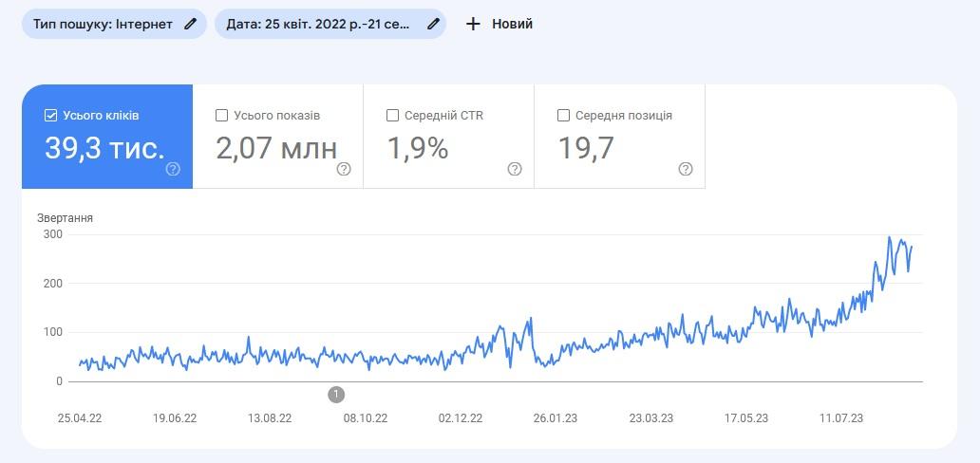Click the 23.03.23 date label

pos(651,418)
